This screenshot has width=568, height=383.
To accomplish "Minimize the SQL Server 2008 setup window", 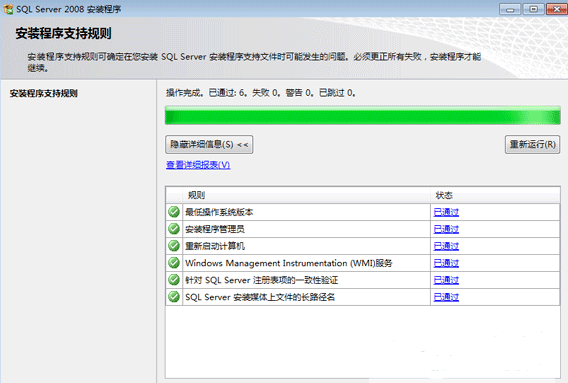I will click(x=510, y=9).
